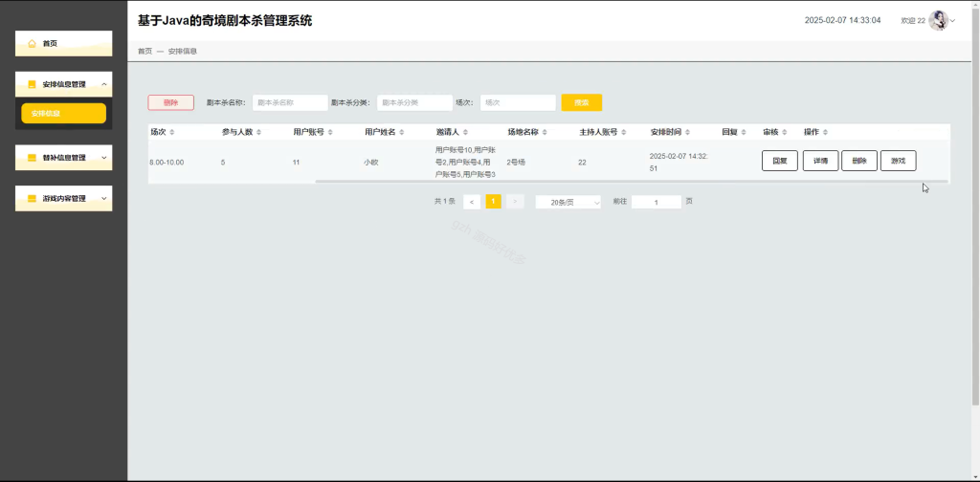Image resolution: width=980 pixels, height=482 pixels.
Task: Click the 2025-02-07 14:32:51 time cell
Action: pyautogui.click(x=679, y=163)
